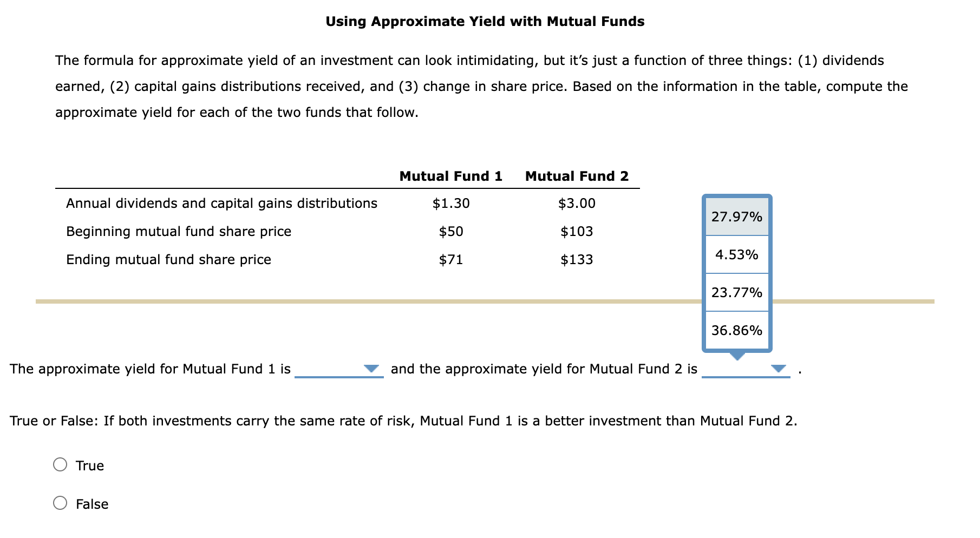Select 36.86% from the open dropdown list
The width and height of the screenshot is (980, 538).
(x=736, y=330)
